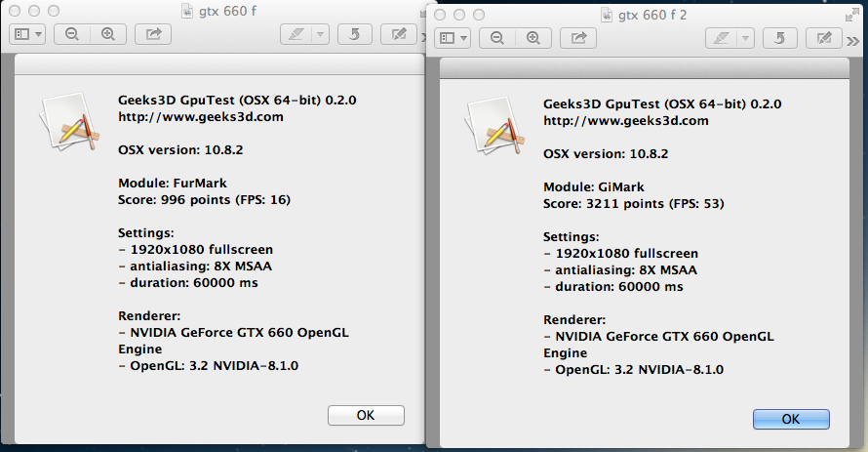
Task: Click '1920x1080 fullscreen' in GiMark dialog
Action: pyautogui.click(x=627, y=254)
